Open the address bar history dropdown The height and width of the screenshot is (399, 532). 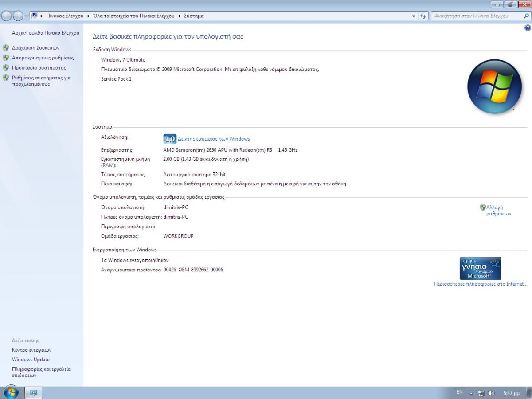[x=414, y=16]
